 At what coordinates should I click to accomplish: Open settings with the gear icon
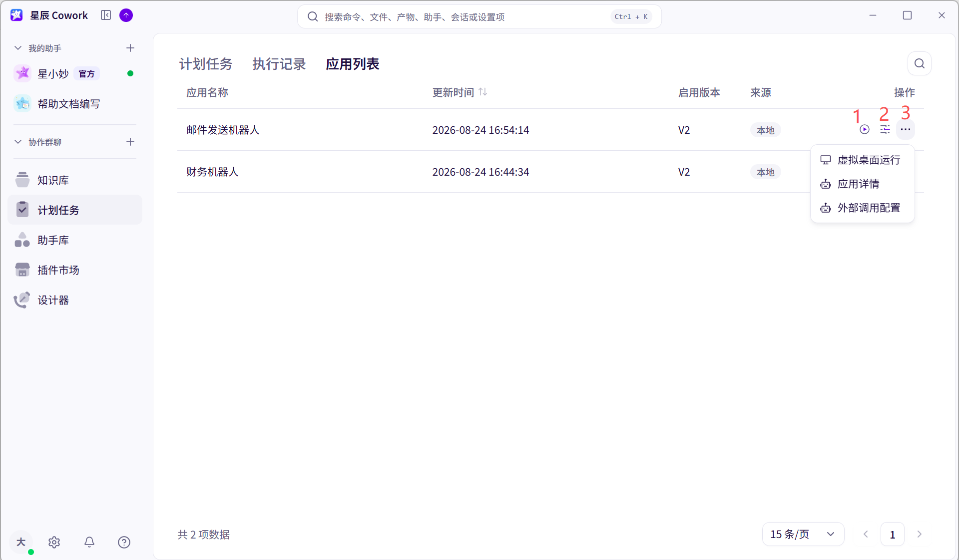(x=54, y=542)
